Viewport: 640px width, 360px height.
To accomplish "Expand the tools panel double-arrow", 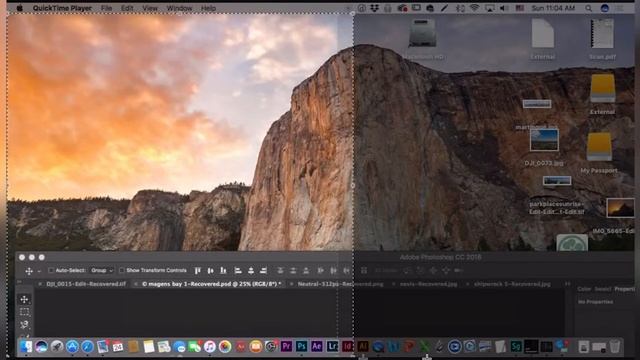I will (19, 282).
